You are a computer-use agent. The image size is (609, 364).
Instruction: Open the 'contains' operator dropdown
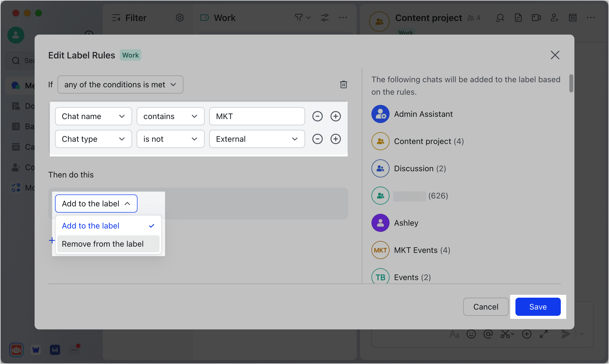pyautogui.click(x=170, y=116)
